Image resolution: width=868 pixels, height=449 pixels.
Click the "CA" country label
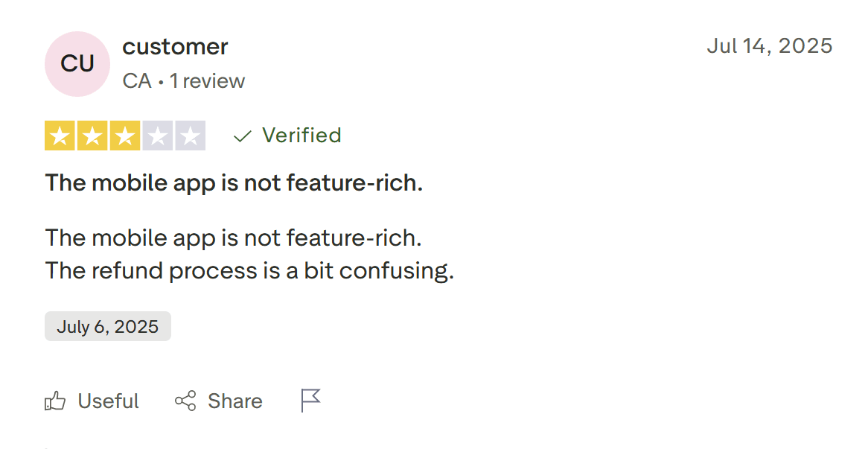(x=137, y=80)
